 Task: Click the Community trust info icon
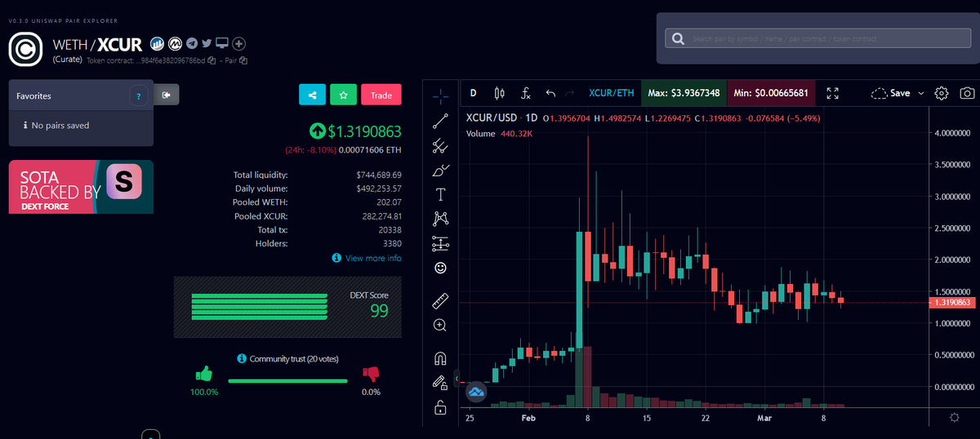(242, 359)
